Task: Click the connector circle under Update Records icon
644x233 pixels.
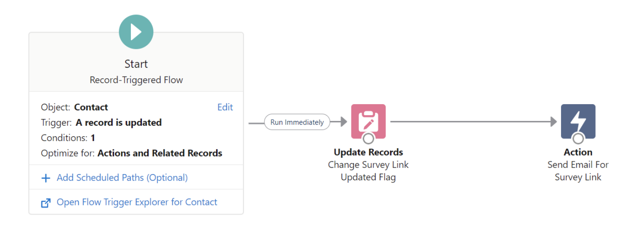Action: [x=369, y=138]
